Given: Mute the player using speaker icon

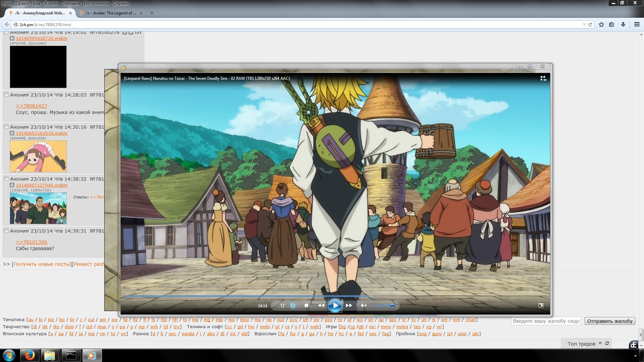Looking at the screenshot, I should click(x=364, y=305).
